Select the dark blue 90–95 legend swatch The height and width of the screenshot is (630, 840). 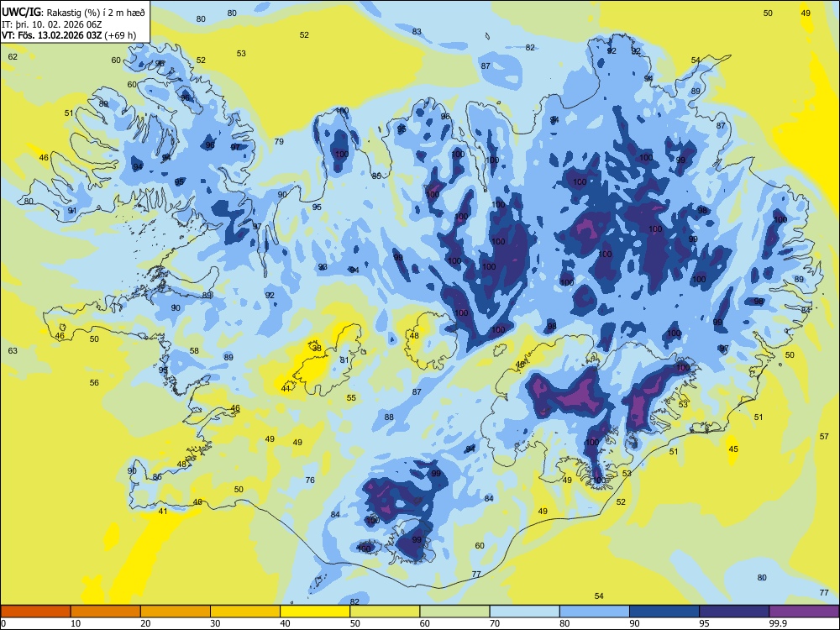click(664, 612)
